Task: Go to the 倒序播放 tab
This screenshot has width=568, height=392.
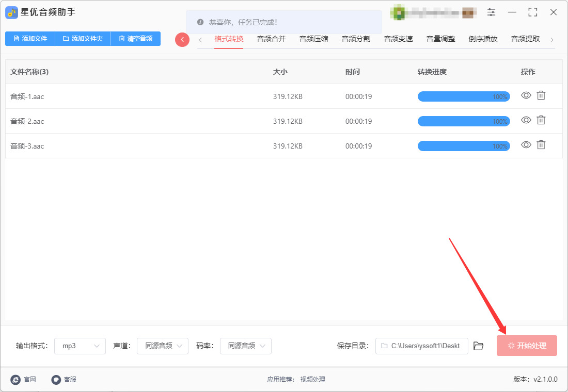Action: (483, 39)
